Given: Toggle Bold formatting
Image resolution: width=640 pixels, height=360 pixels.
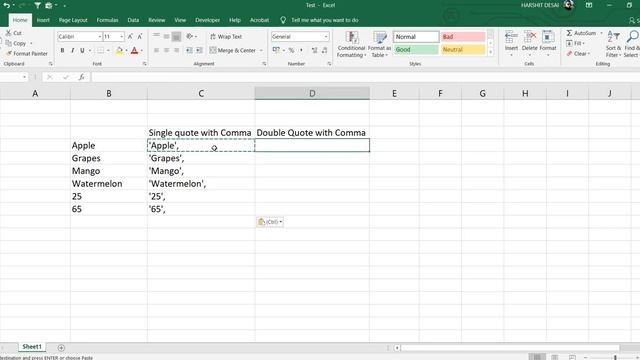Looking at the screenshot, I should (x=62, y=51).
